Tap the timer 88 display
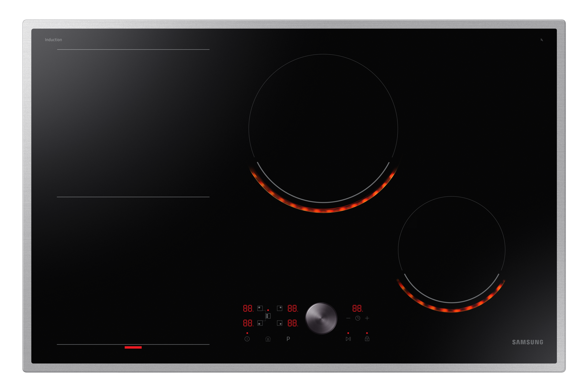Viewport: 588px width, 392px height. pos(357,308)
